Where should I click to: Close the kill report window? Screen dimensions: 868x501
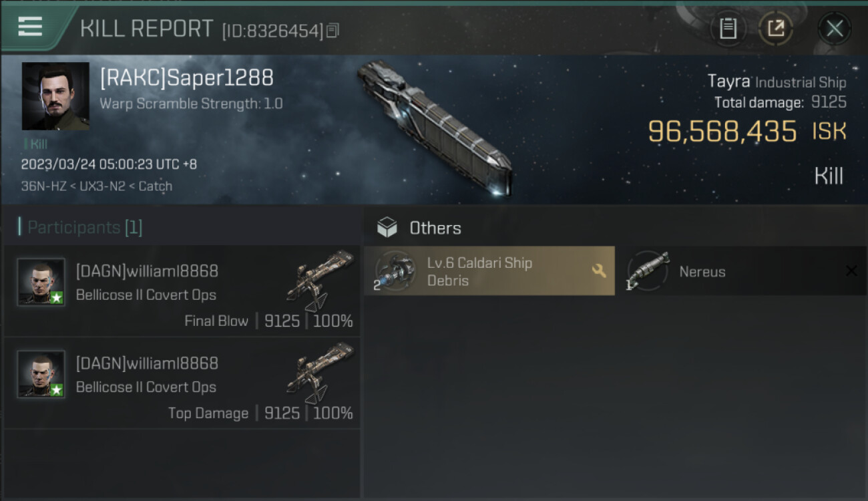click(835, 29)
